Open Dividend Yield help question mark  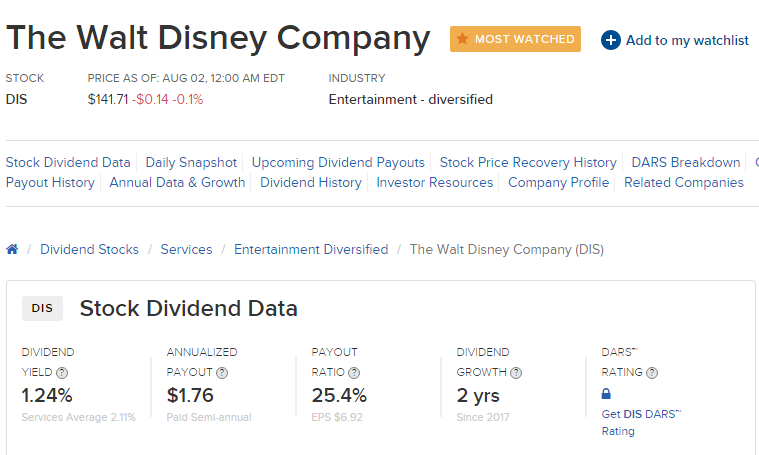pos(62,373)
